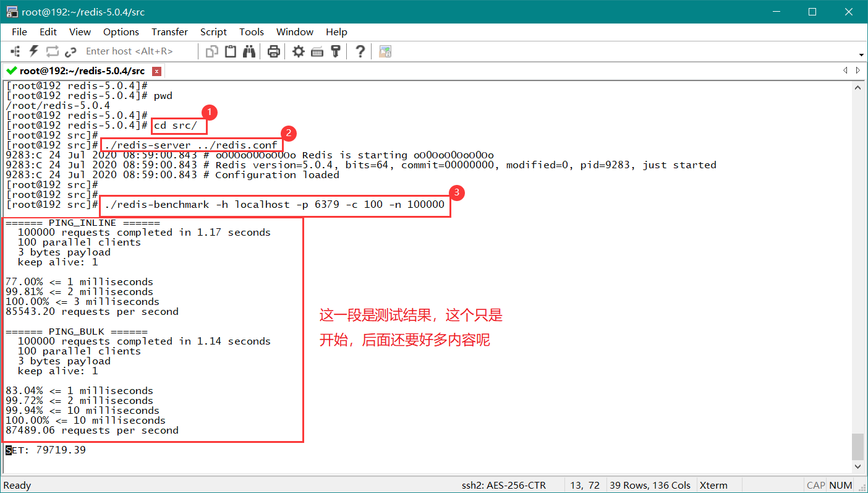
Task: Click the Quick Connect lightning icon
Action: pos(33,51)
